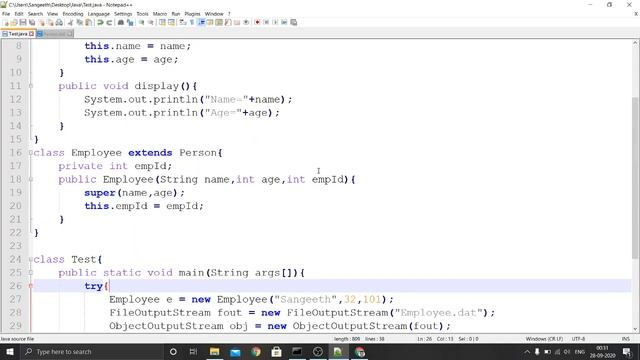Cut selection with the scissors icon

pos(70,22)
